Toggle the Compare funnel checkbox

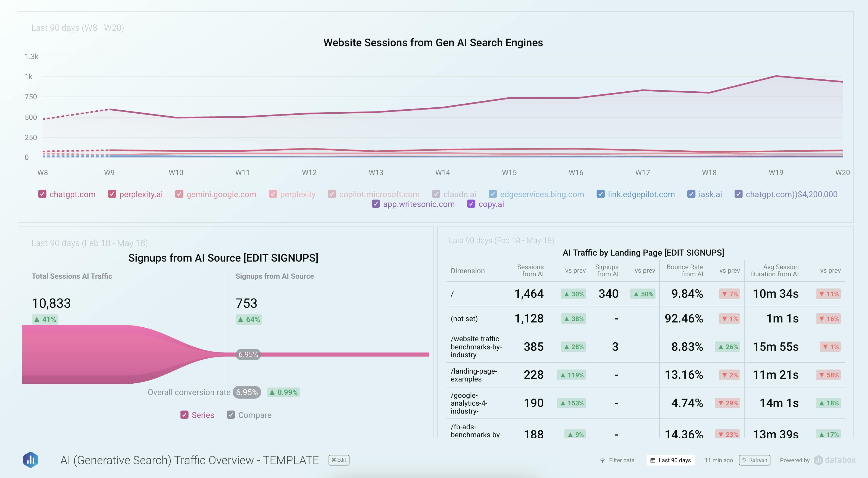click(231, 415)
